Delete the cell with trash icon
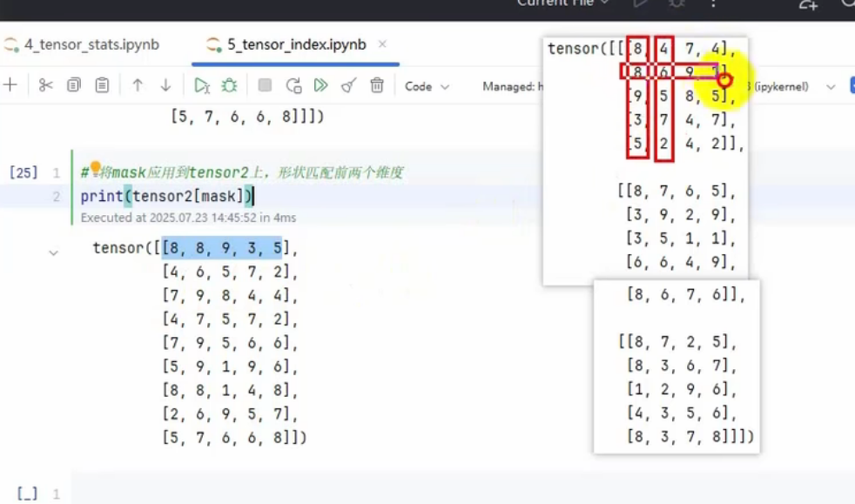 (377, 85)
